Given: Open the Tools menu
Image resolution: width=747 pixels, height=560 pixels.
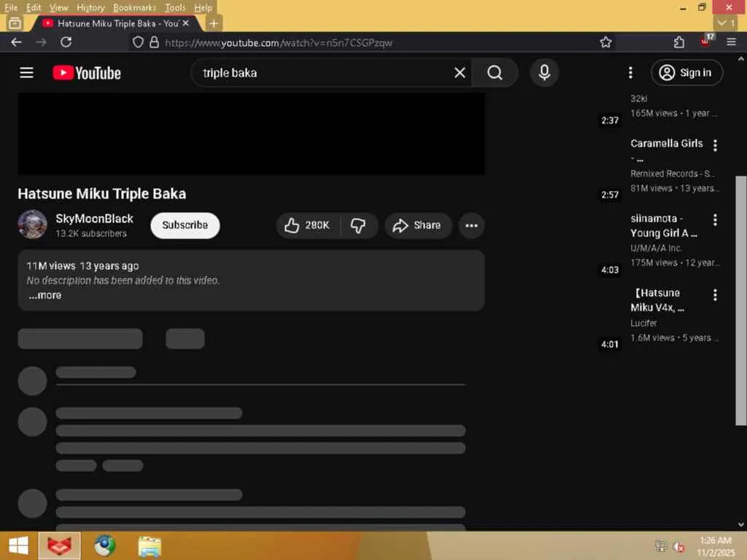Looking at the screenshot, I should coord(175,7).
